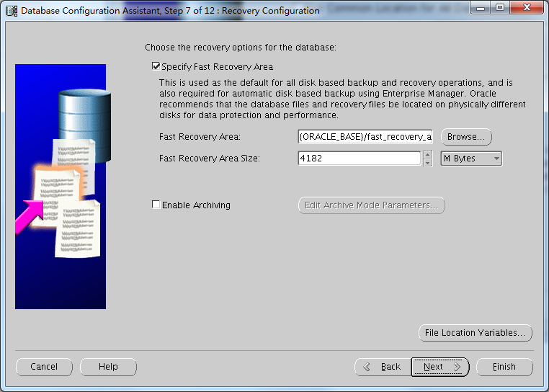Screen dimensions: 549x392
Task: Close the assistant window
Action: pos(527,7)
